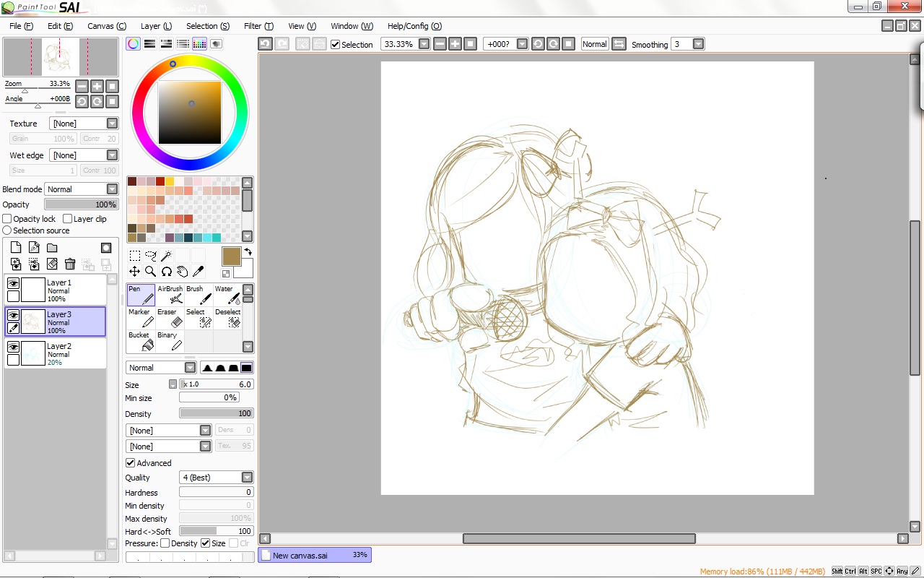
Task: Clear the layer with the eraser-page icon
Action: tap(52, 264)
